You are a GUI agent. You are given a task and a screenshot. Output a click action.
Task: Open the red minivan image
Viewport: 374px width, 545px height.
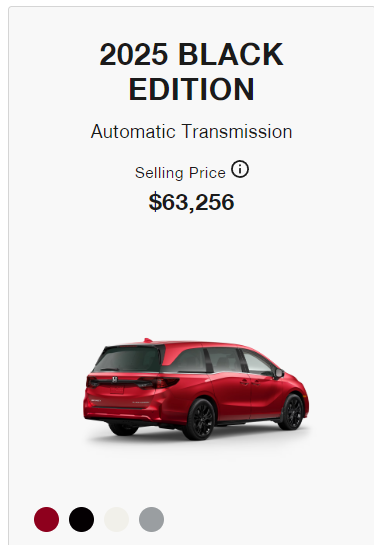click(196, 389)
